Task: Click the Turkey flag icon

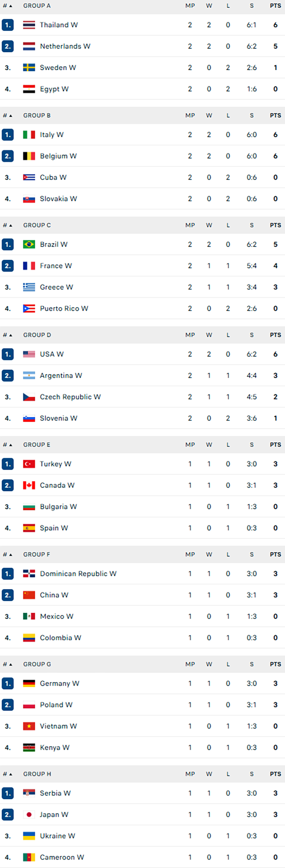Action: click(x=29, y=464)
